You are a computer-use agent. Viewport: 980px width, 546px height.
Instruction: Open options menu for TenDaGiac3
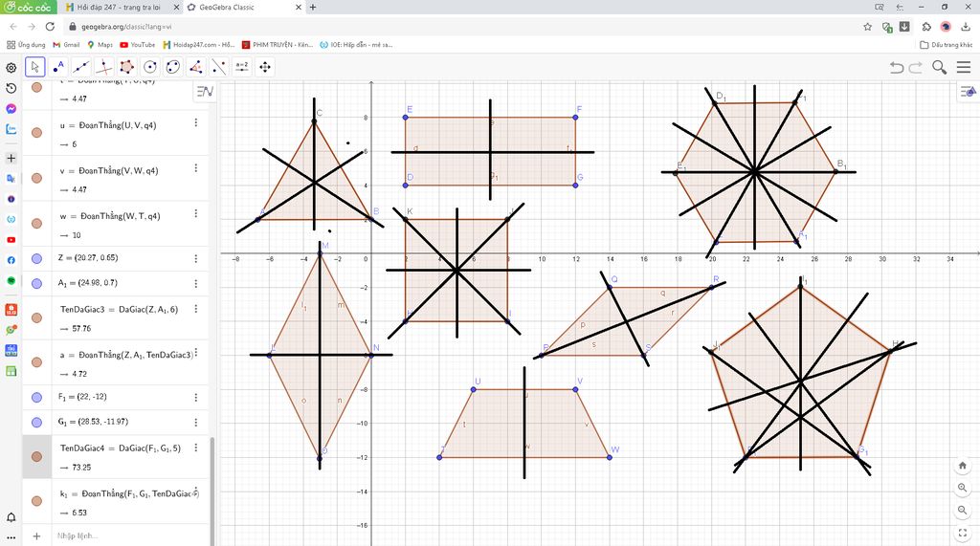tap(195, 309)
